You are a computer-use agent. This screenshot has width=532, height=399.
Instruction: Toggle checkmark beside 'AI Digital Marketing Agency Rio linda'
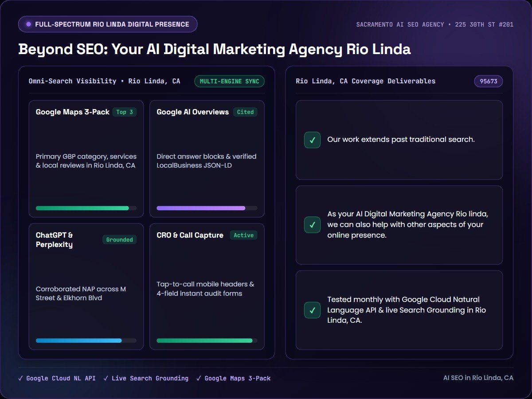tap(312, 225)
